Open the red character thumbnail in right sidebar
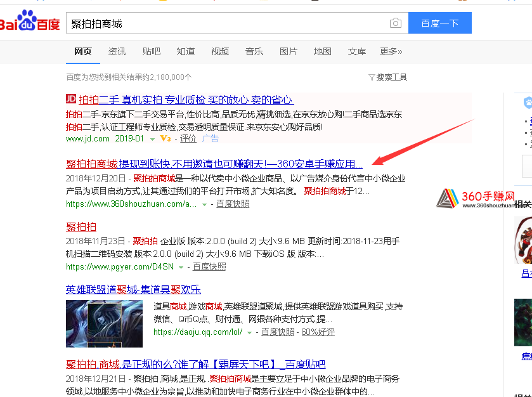The image size is (532, 397). [x=523, y=240]
